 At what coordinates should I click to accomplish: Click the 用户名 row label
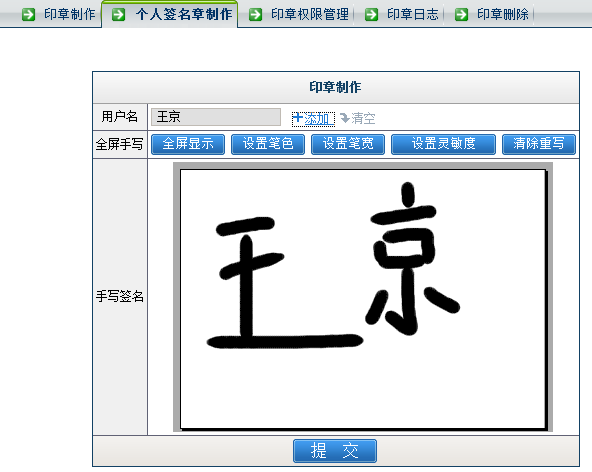[x=120, y=116]
